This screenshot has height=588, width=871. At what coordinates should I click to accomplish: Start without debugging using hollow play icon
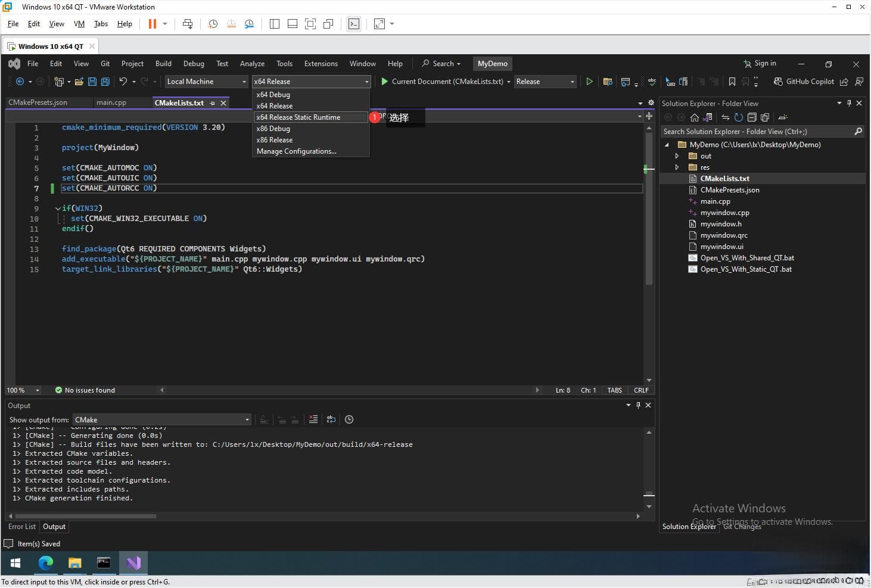589,82
